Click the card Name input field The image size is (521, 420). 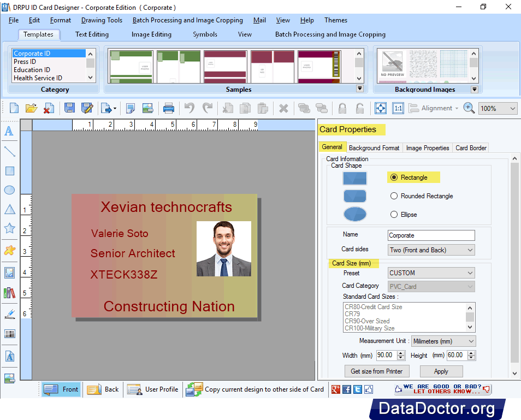pos(431,235)
